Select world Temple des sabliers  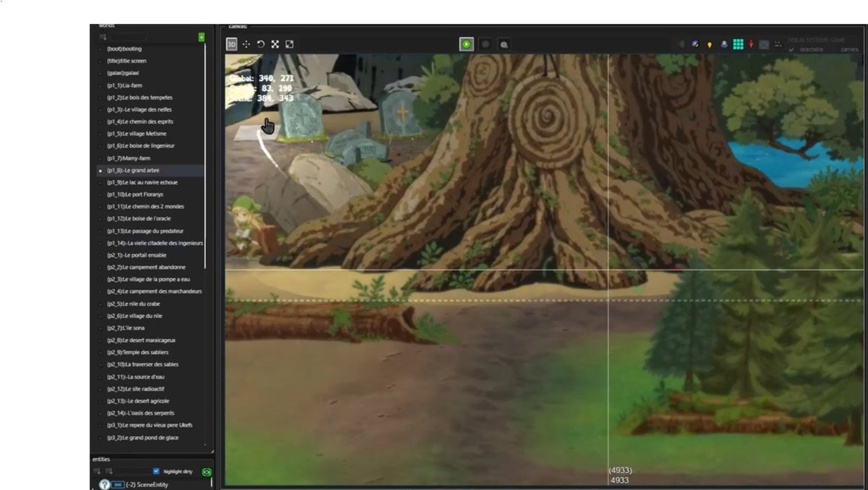[x=151, y=352]
